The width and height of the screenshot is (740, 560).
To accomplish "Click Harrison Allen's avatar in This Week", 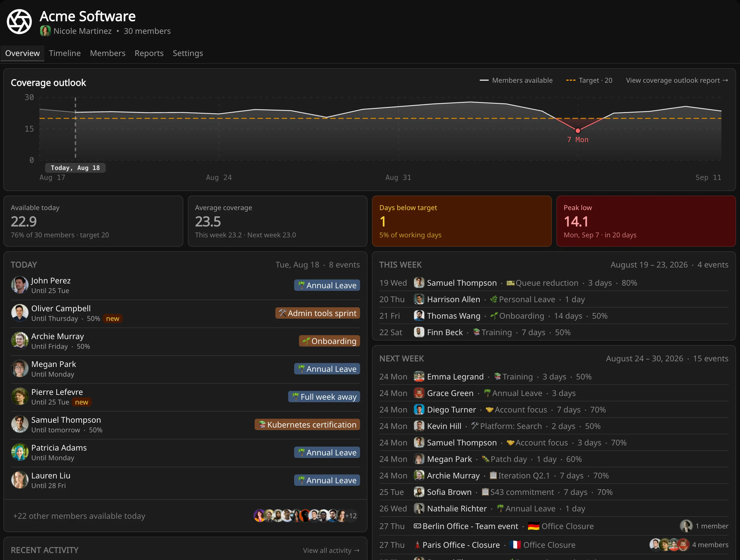I will (419, 299).
